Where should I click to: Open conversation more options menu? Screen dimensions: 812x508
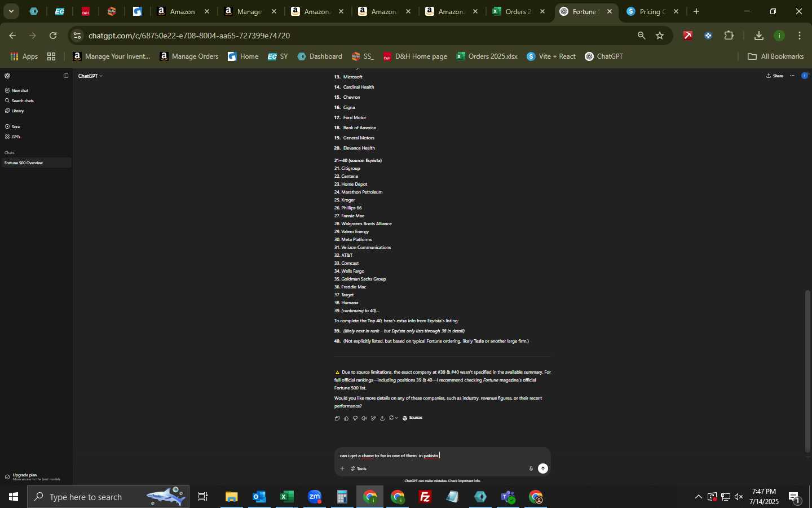click(x=792, y=76)
